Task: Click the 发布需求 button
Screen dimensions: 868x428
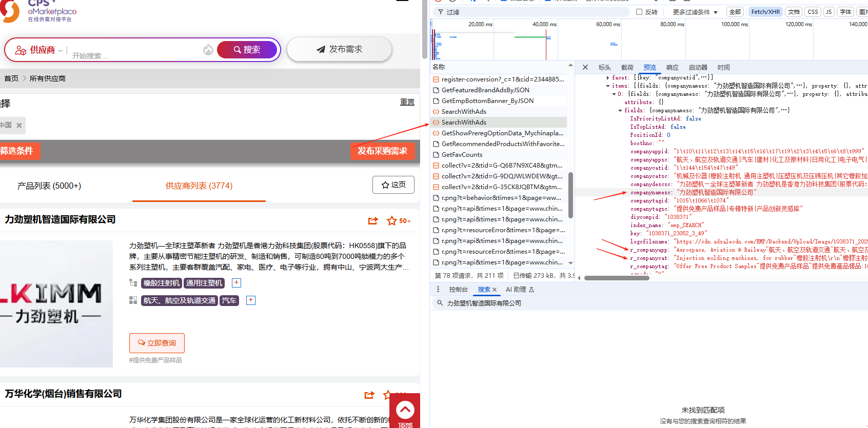Action: [x=339, y=49]
